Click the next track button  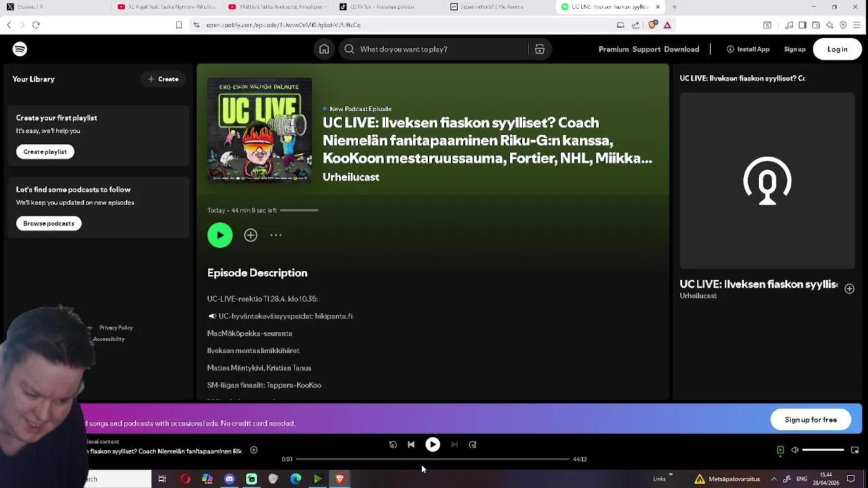pos(454,445)
